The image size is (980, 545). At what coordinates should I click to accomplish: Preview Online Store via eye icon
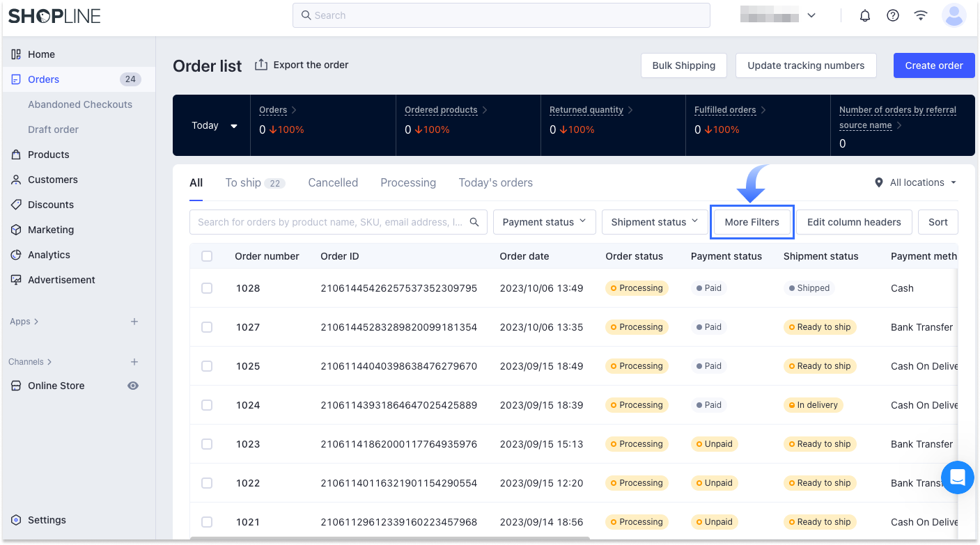click(133, 386)
